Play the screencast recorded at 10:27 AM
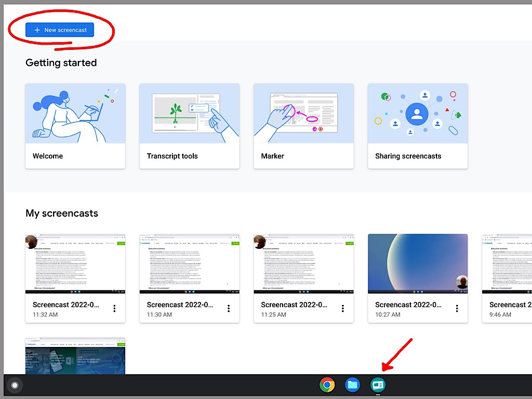This screenshot has height=399, width=532. pyautogui.click(x=418, y=263)
